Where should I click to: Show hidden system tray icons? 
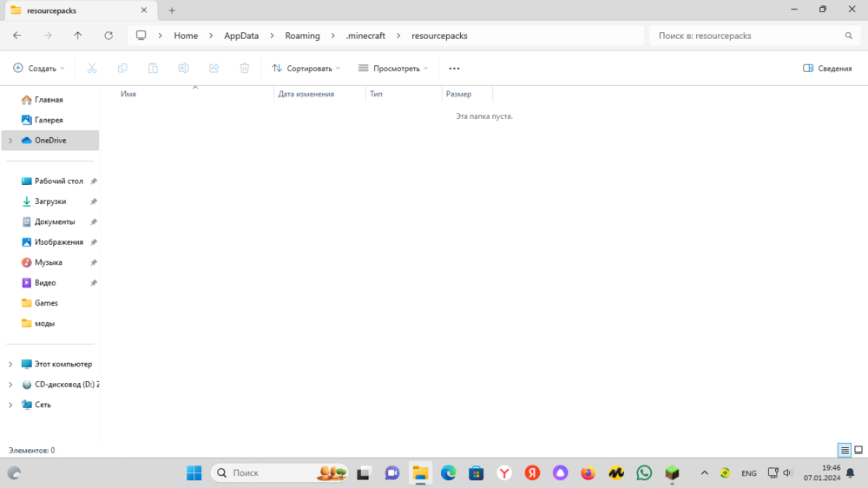[704, 473]
